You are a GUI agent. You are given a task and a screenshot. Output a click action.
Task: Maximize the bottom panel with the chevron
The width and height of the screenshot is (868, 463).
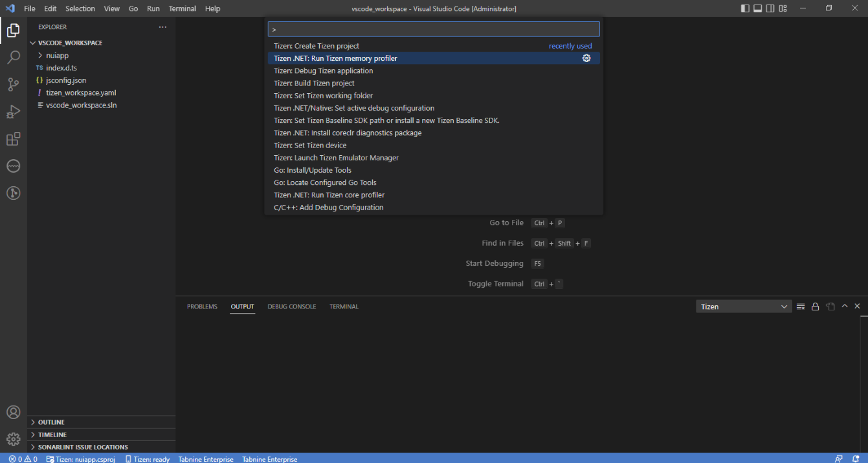844,306
